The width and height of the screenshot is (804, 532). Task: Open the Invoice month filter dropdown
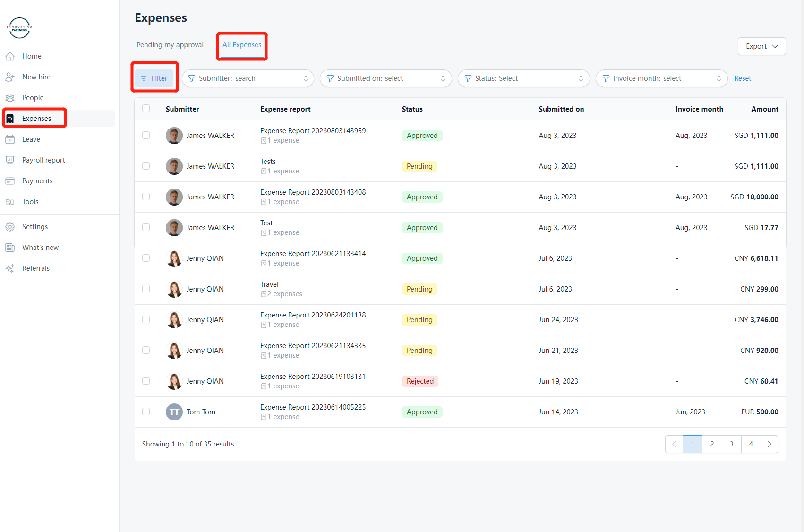point(661,78)
